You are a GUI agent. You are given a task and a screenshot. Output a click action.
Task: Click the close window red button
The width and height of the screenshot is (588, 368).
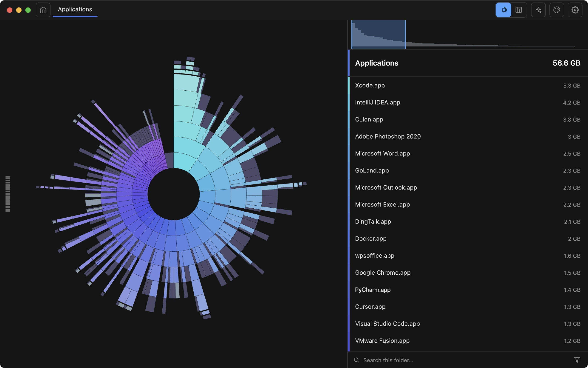tap(10, 10)
